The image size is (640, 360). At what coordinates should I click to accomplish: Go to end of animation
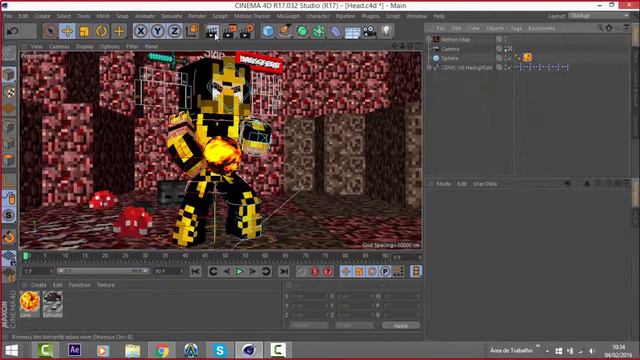click(284, 271)
